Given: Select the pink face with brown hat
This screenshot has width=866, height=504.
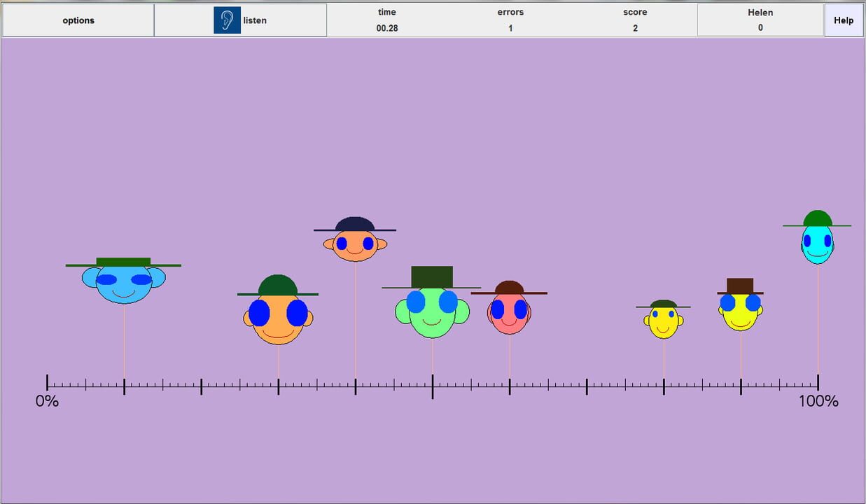Looking at the screenshot, I should point(509,311).
